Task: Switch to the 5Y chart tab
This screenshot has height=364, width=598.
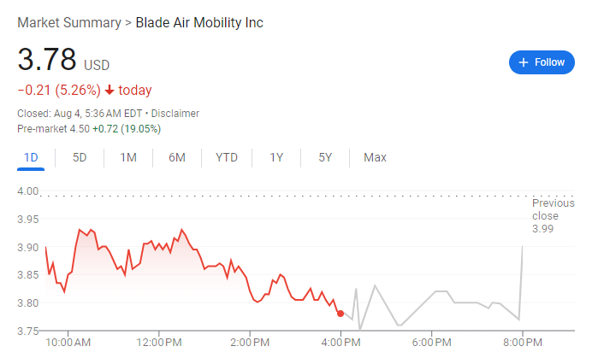Action: coord(325,157)
